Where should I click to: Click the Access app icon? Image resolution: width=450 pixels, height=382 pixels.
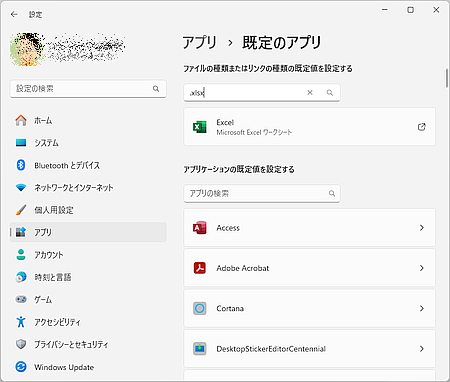click(200, 228)
